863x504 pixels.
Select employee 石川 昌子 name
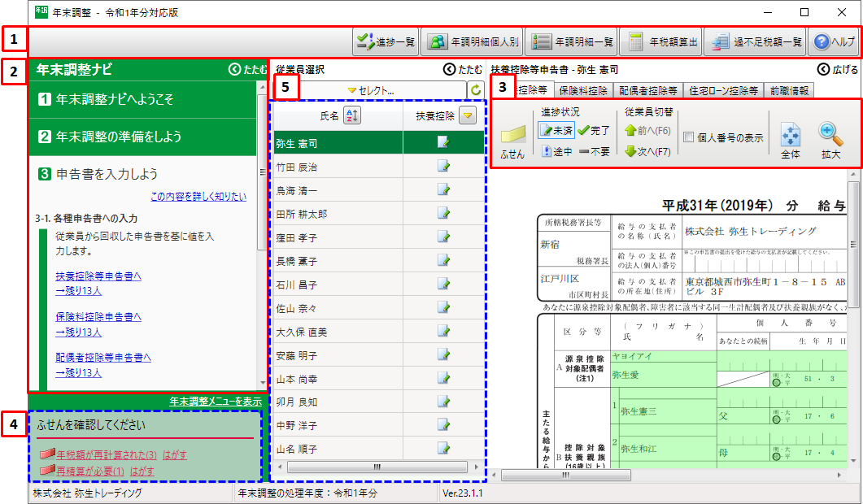[x=297, y=285]
